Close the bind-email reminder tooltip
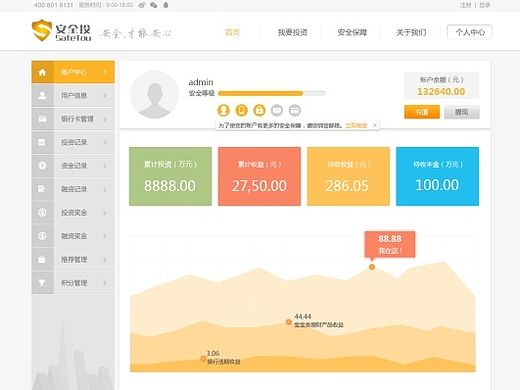The width and height of the screenshot is (520, 390). [x=375, y=125]
